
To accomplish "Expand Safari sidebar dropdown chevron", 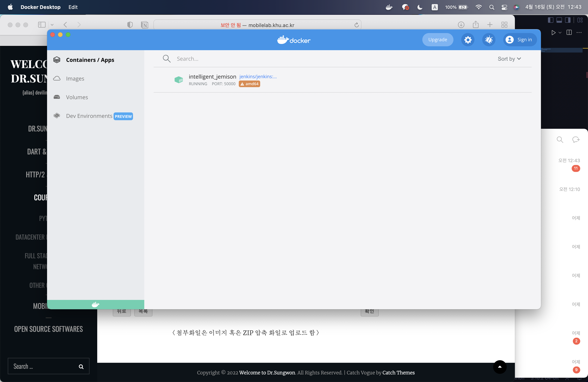I will [x=52, y=25].
